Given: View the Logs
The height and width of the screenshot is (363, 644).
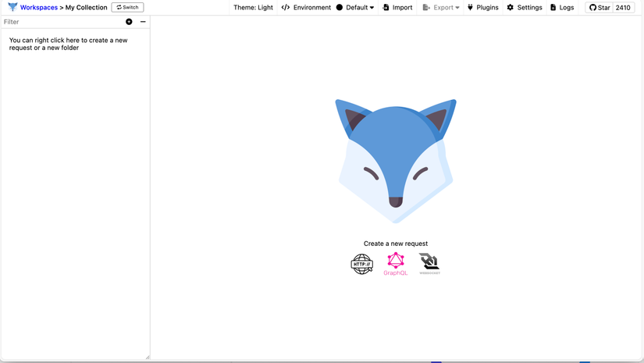Looking at the screenshot, I should [x=562, y=7].
